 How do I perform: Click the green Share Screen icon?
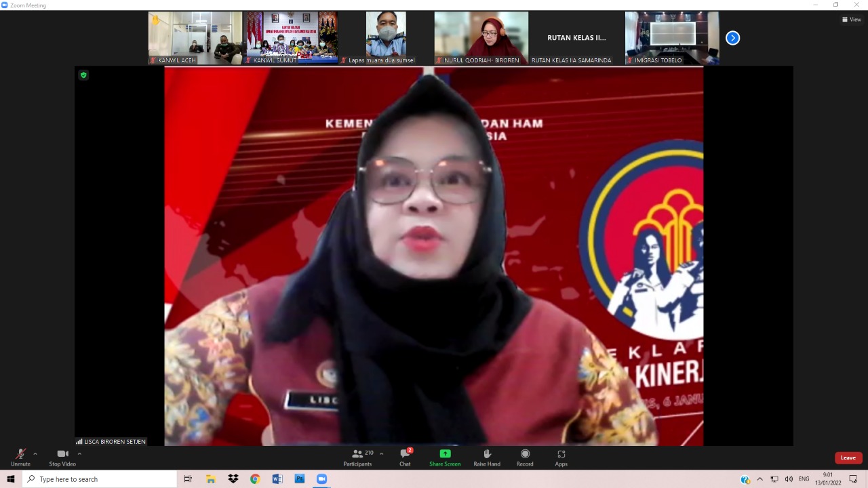(445, 454)
